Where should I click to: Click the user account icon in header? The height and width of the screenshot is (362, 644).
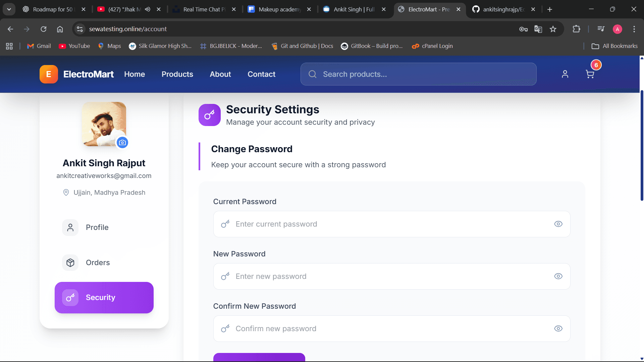point(565,74)
